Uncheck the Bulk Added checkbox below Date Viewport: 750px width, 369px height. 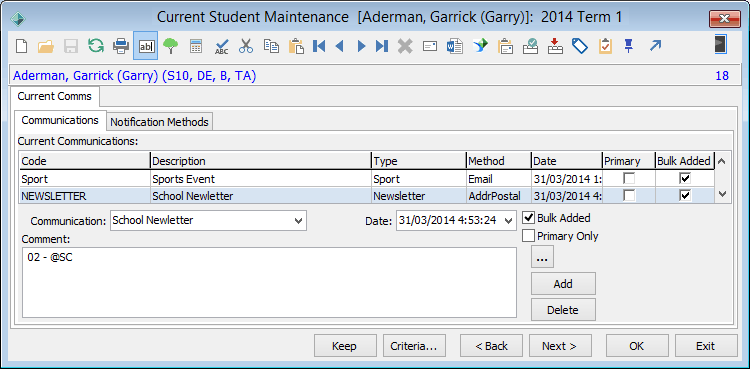pos(529,218)
